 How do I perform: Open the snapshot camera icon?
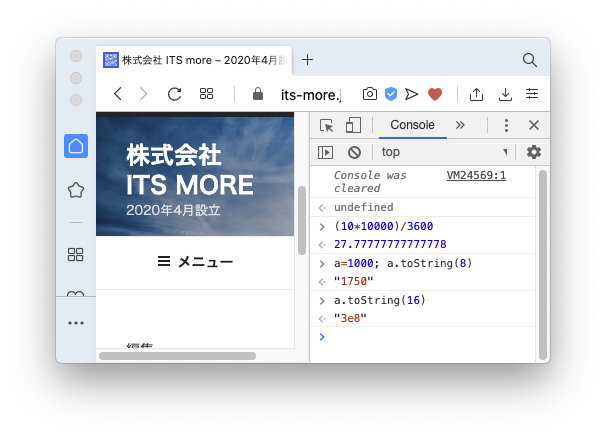click(x=370, y=94)
